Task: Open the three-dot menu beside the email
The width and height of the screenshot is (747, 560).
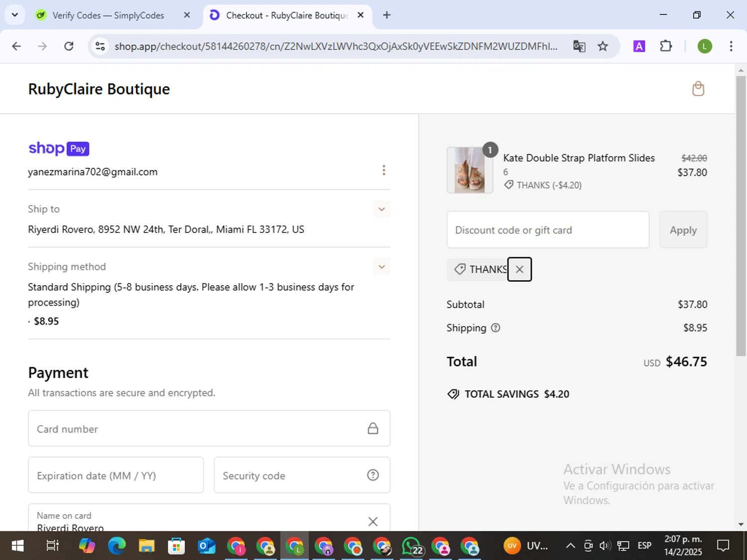Action: 383,170
